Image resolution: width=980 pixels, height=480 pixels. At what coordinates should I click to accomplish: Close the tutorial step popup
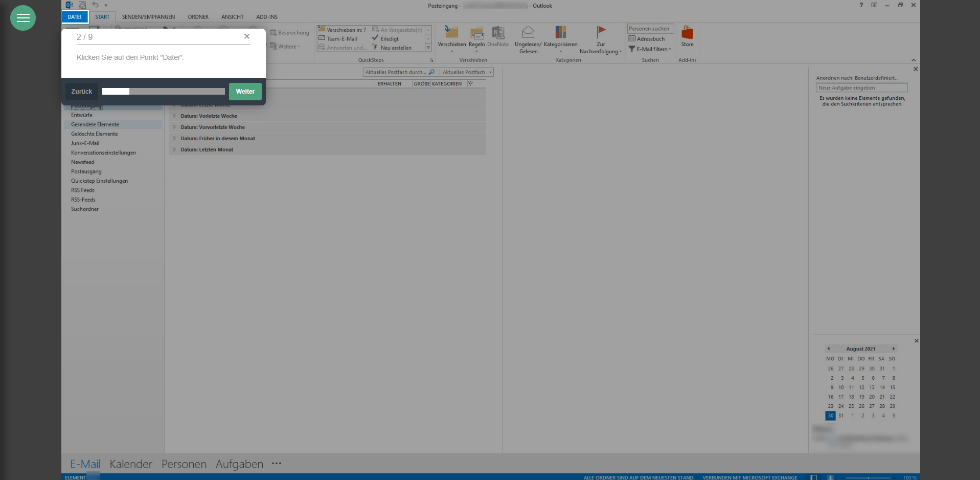coord(247,36)
